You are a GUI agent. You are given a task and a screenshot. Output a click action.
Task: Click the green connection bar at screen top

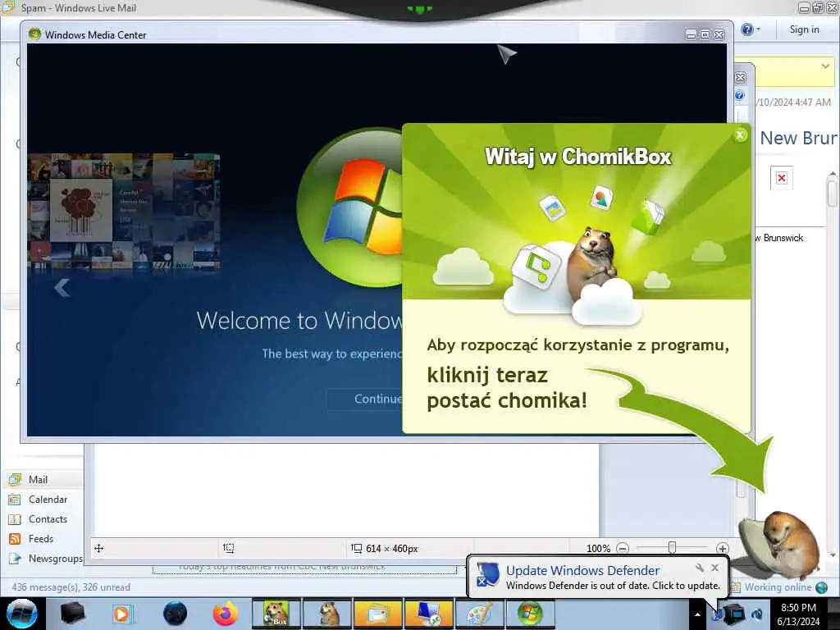point(420,8)
